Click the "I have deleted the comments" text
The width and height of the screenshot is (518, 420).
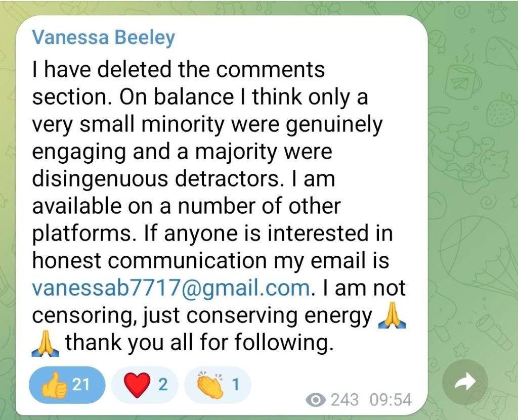[x=178, y=70]
